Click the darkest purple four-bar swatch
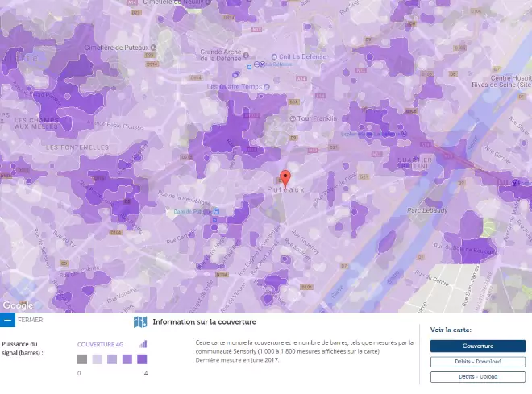The width and height of the screenshot is (532, 394). tap(142, 359)
